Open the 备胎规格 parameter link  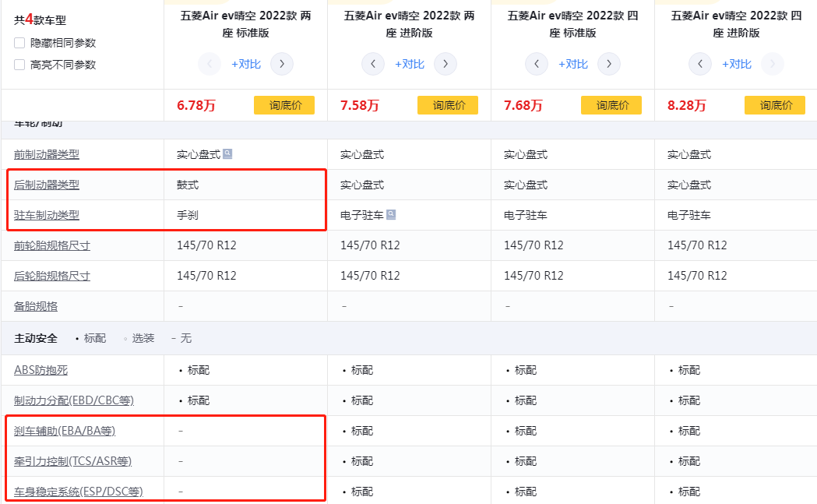[x=35, y=306]
